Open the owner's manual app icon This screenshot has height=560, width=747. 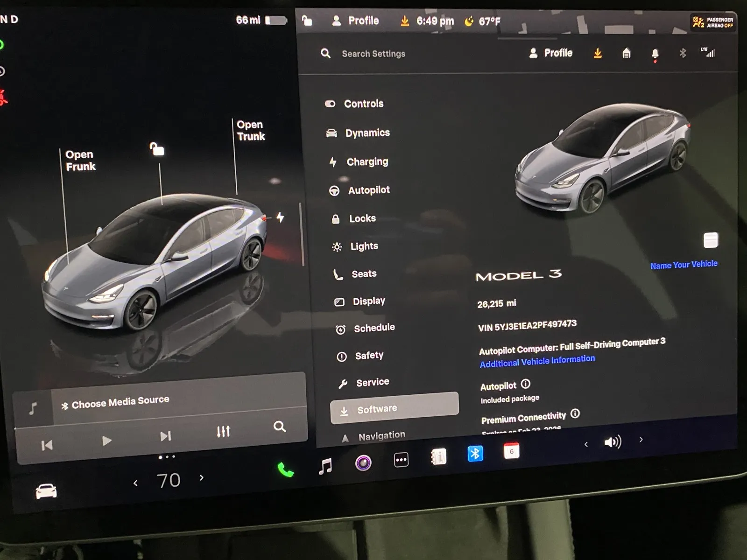click(x=438, y=456)
